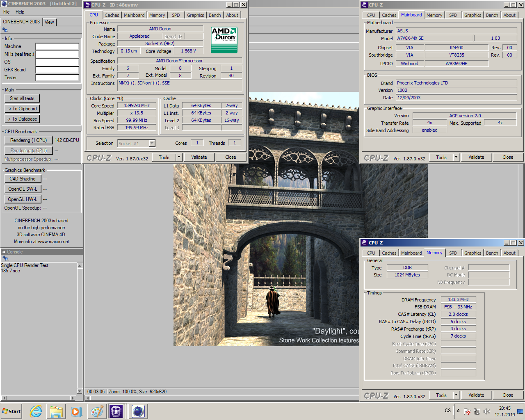Image resolution: width=525 pixels, height=420 pixels.
Task: Click the GFX-Board input field
Action: tap(57, 70)
